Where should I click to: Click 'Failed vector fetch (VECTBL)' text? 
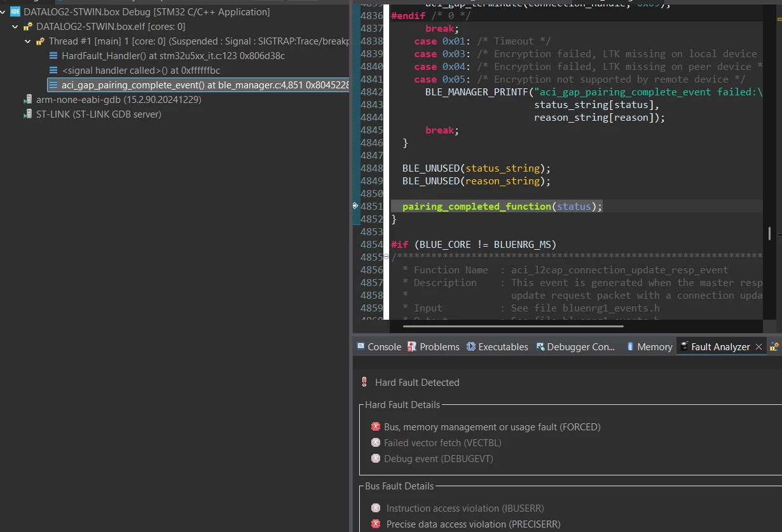click(x=442, y=443)
